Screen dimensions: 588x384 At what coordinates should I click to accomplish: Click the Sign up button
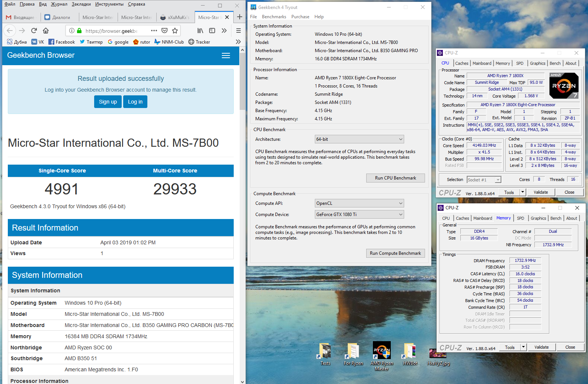(108, 102)
